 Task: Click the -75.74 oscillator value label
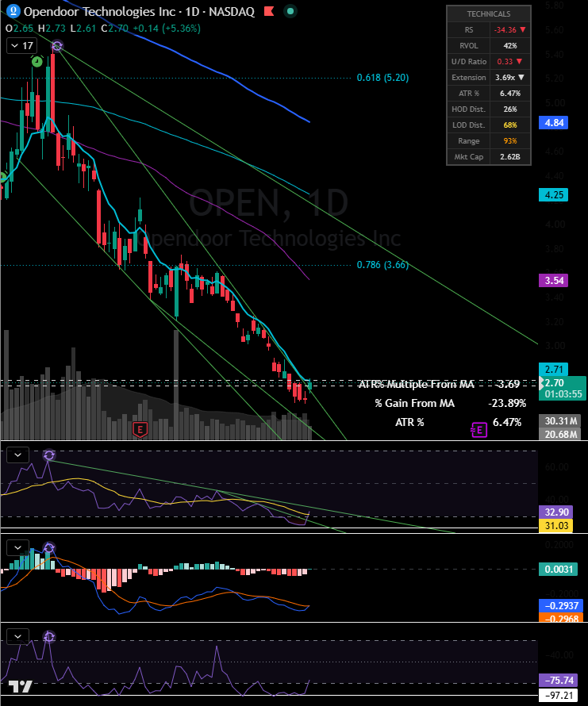[x=559, y=680]
